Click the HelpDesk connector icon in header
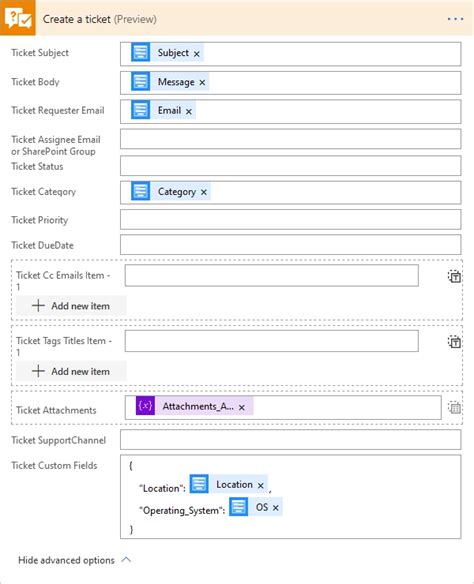474x584 pixels. [x=18, y=18]
